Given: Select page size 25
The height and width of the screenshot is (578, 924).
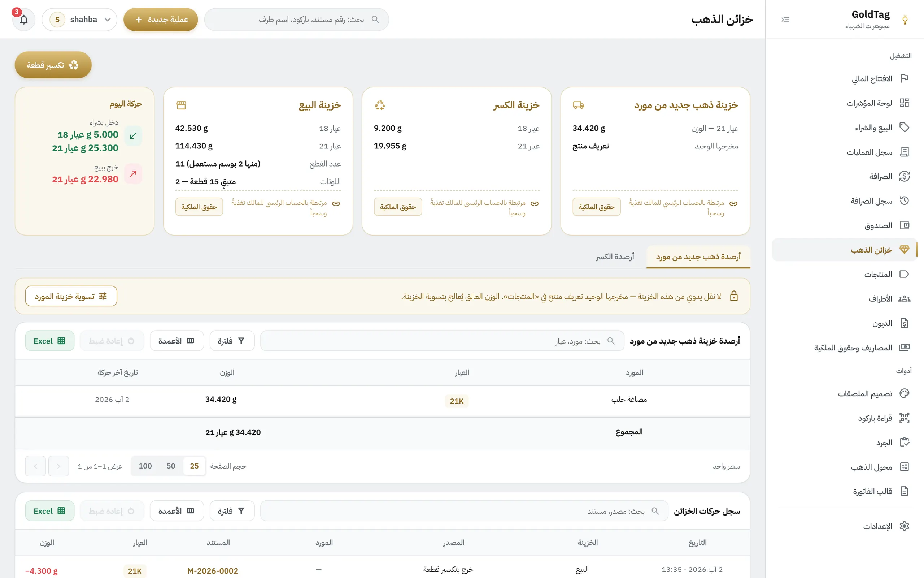Looking at the screenshot, I should 194,466.
